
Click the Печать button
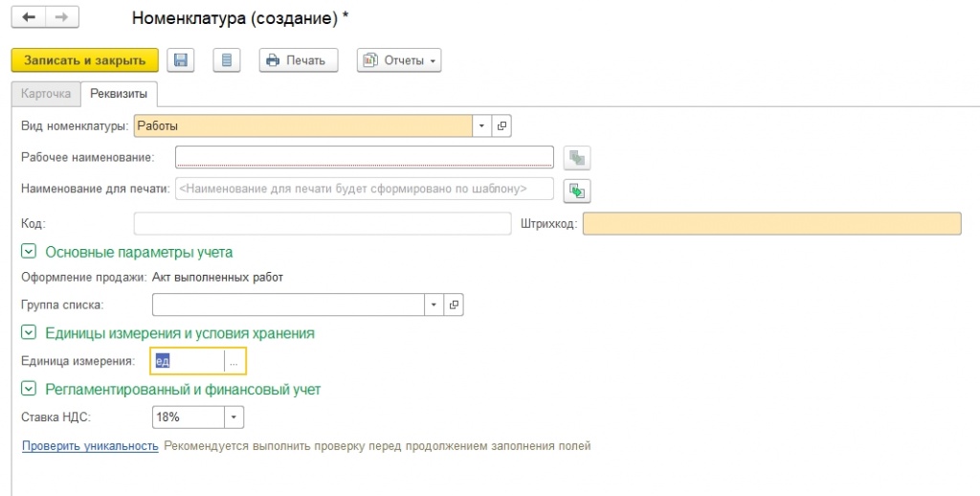[x=298, y=60]
